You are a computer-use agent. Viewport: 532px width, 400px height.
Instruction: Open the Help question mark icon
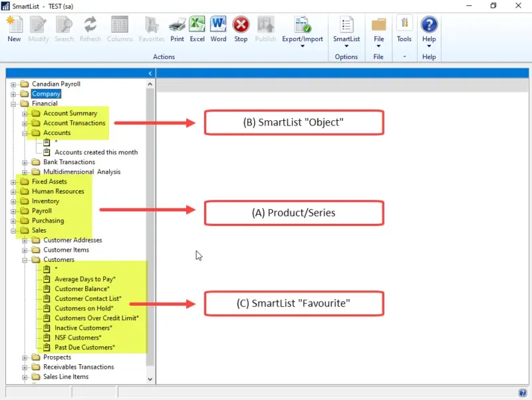[x=429, y=25]
